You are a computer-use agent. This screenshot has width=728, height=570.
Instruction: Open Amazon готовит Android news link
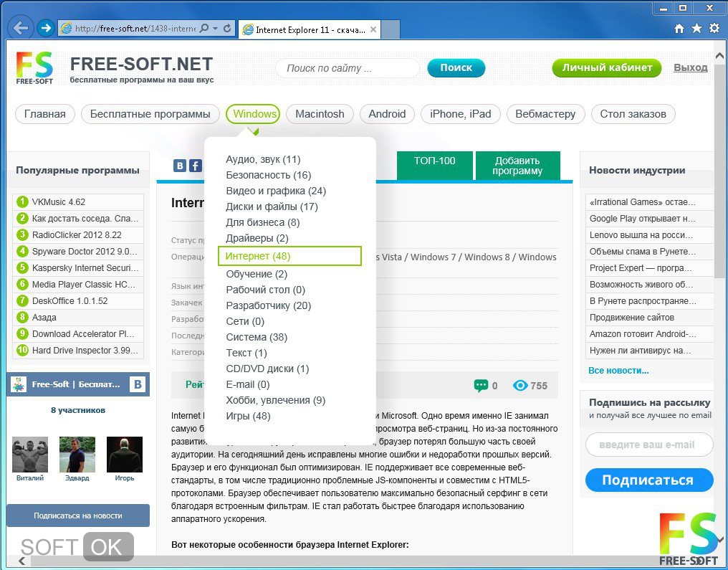(x=643, y=333)
